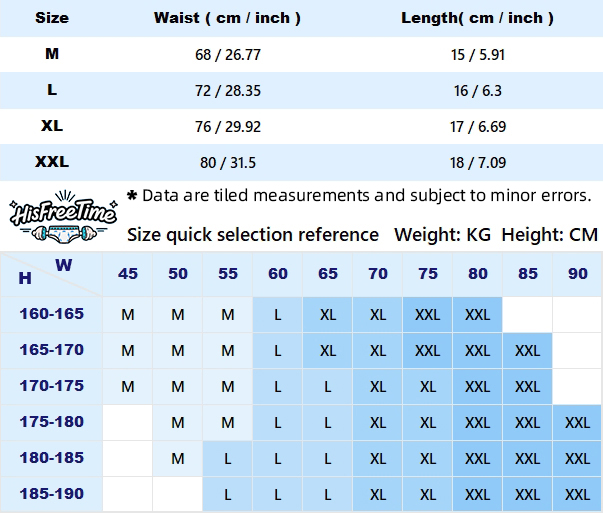Click the XXL cell for 175-180 at 90
This screenshot has width=603, height=513.
[578, 423]
